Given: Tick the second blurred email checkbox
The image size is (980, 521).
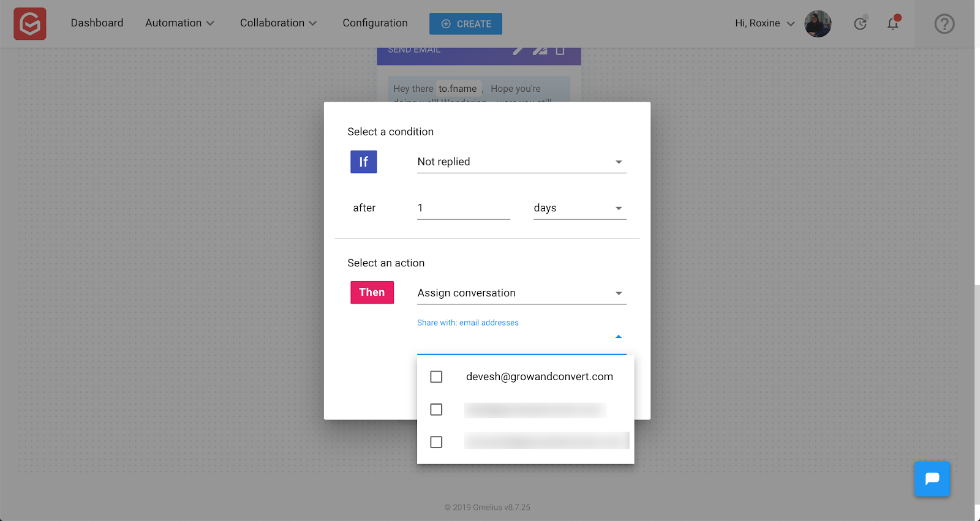Looking at the screenshot, I should [436, 409].
